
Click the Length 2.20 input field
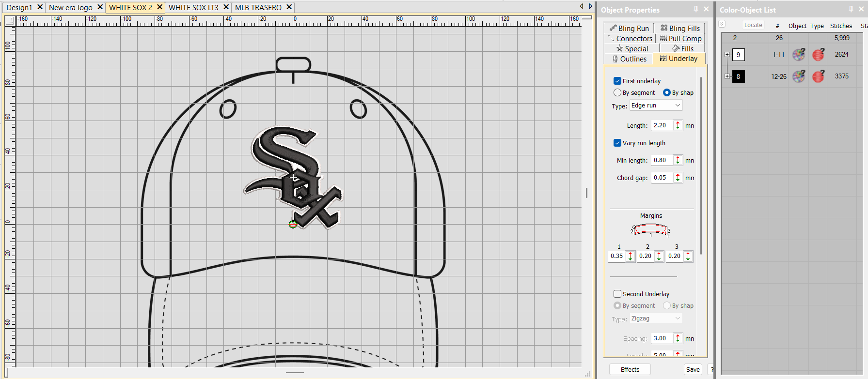point(662,125)
